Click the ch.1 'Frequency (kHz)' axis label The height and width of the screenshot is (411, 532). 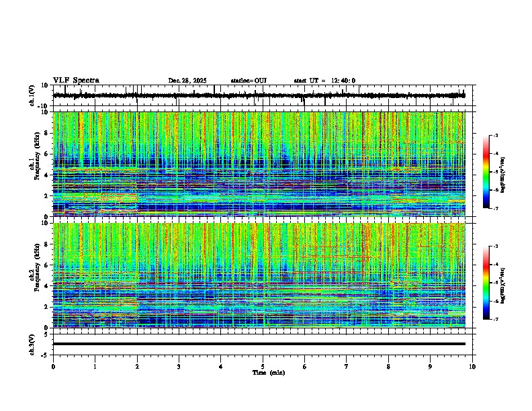coord(37,156)
